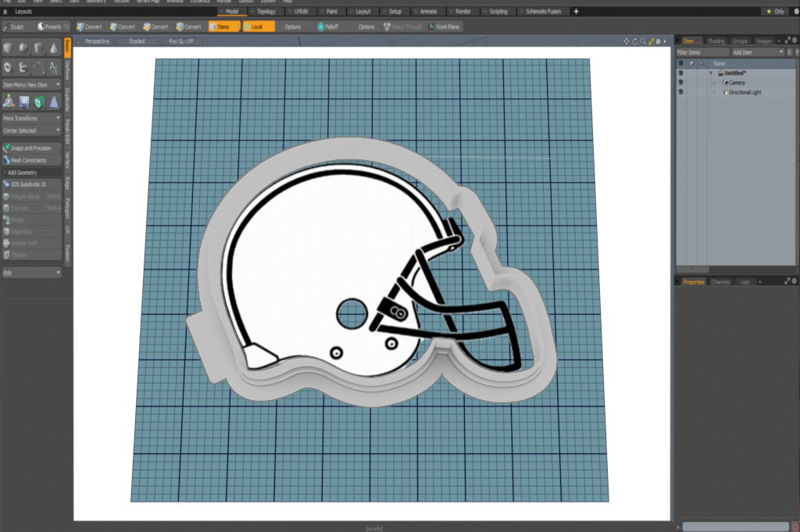This screenshot has width=800, height=532.
Task: Open the Shading panel tab
Action: tap(716, 41)
